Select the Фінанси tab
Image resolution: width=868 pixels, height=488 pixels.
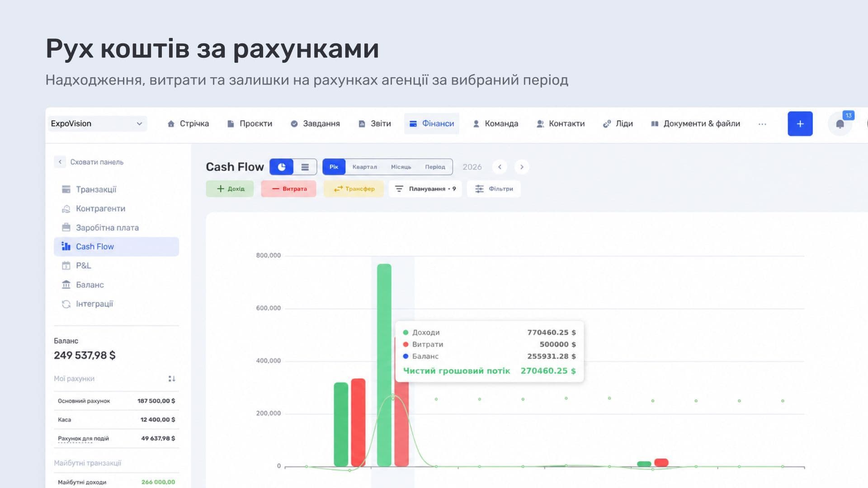(x=432, y=123)
